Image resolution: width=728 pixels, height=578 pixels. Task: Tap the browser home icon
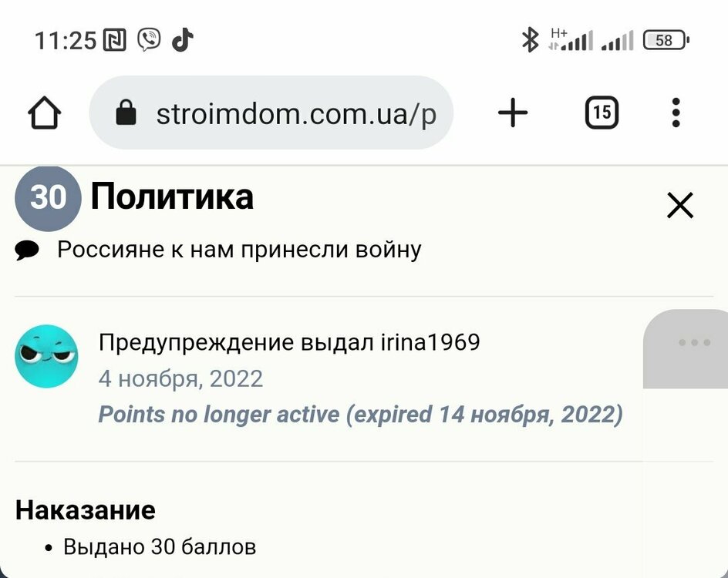pyautogui.click(x=45, y=114)
